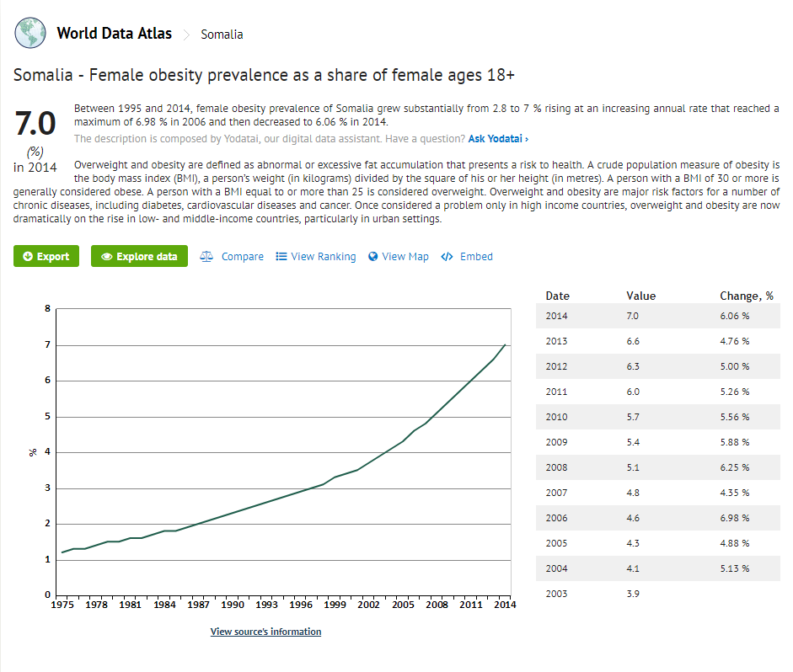Click the value 4.6 in 2006 row
Screen dimensions: 793x672
(x=633, y=518)
